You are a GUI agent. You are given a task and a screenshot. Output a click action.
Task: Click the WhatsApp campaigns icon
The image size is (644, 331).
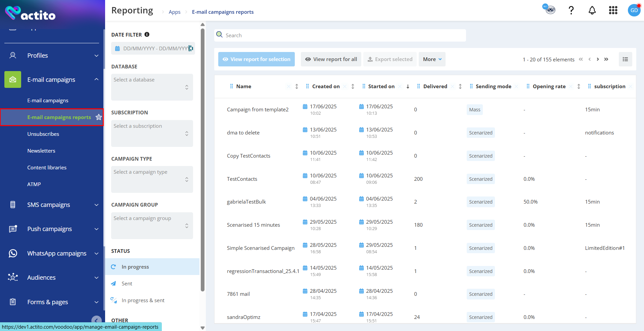[13, 253]
